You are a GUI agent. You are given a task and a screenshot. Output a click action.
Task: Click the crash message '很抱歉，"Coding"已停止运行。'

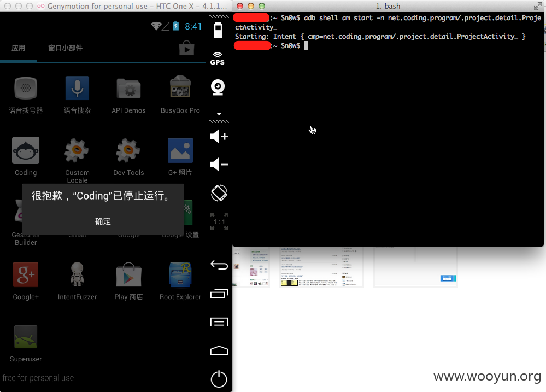(x=101, y=196)
